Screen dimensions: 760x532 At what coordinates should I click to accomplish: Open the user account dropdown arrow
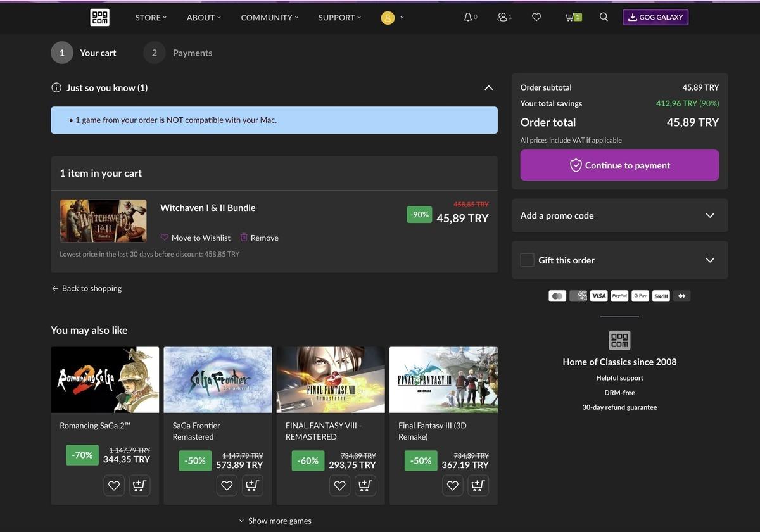[x=402, y=18]
